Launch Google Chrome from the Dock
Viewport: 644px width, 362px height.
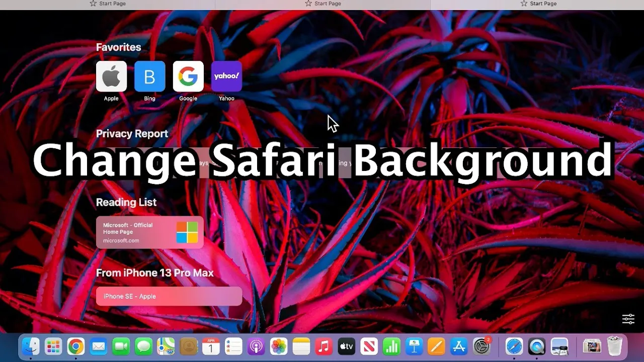(76, 346)
